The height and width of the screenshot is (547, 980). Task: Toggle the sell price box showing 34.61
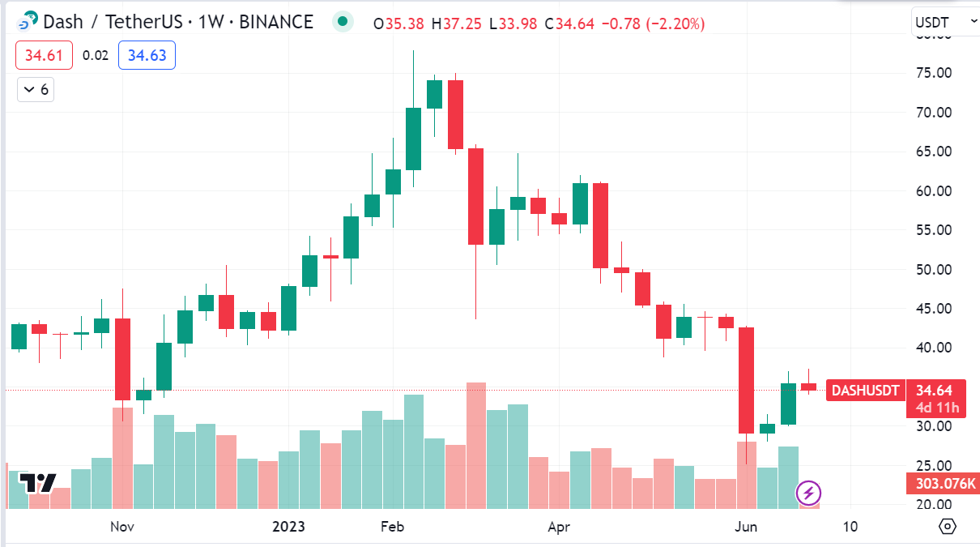click(x=42, y=55)
